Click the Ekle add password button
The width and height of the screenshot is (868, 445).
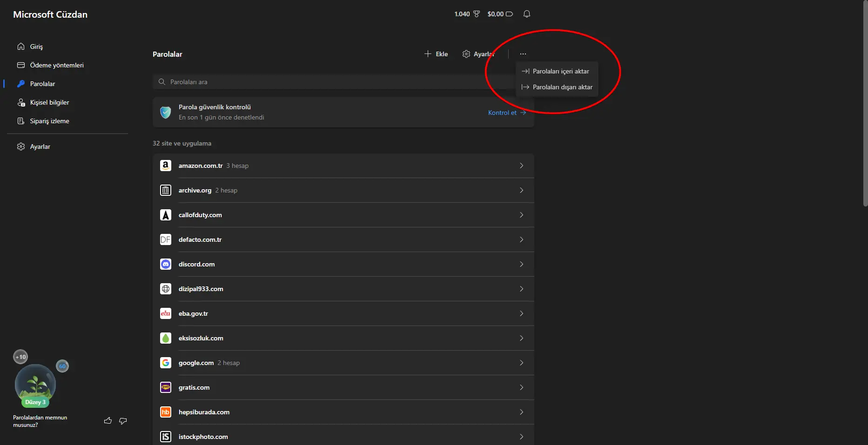[436, 54]
